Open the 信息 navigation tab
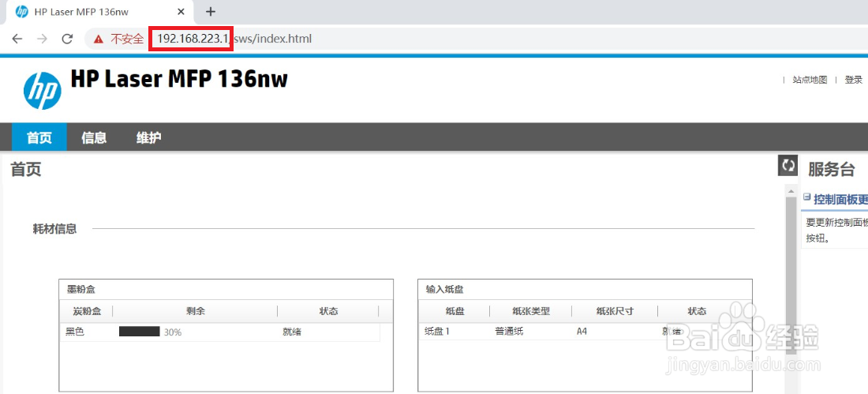Image resolution: width=868 pixels, height=394 pixels. 94,137
